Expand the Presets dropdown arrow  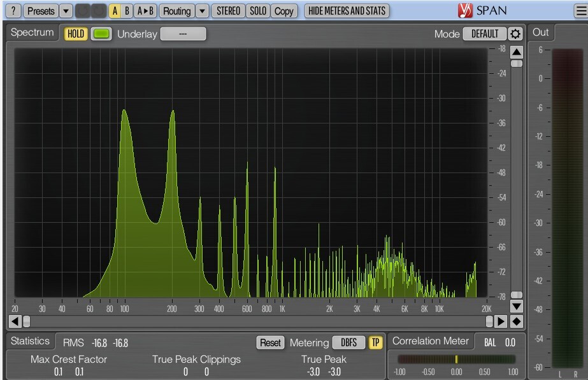66,11
